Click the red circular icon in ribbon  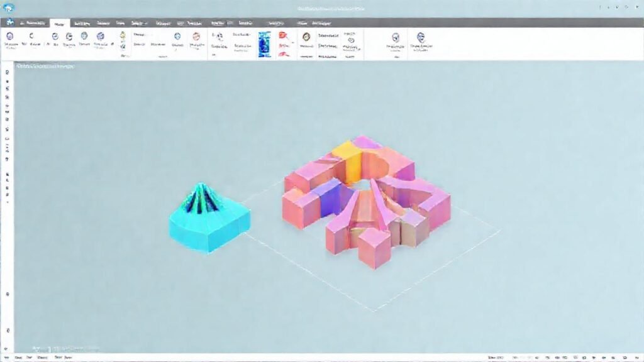tap(196, 36)
